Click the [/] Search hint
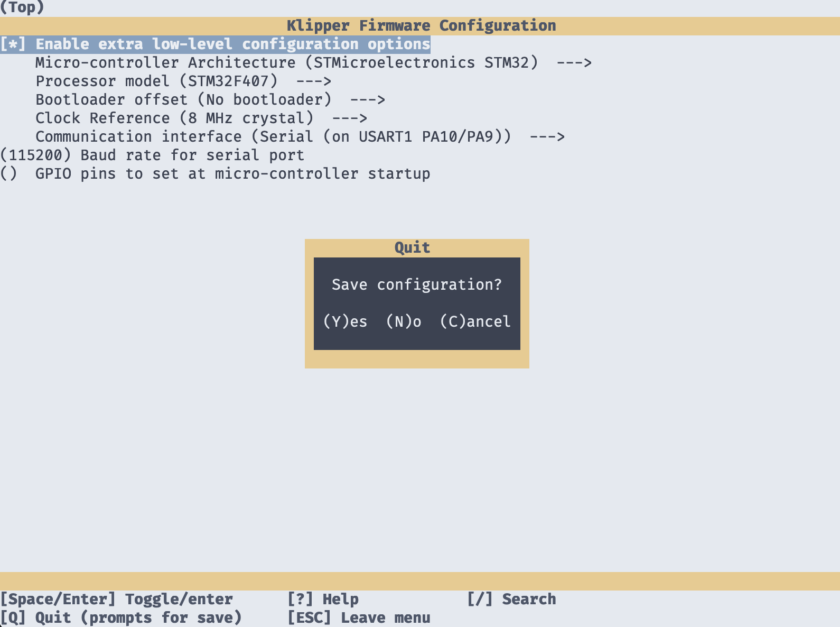The height and width of the screenshot is (627, 840). pyautogui.click(x=511, y=600)
